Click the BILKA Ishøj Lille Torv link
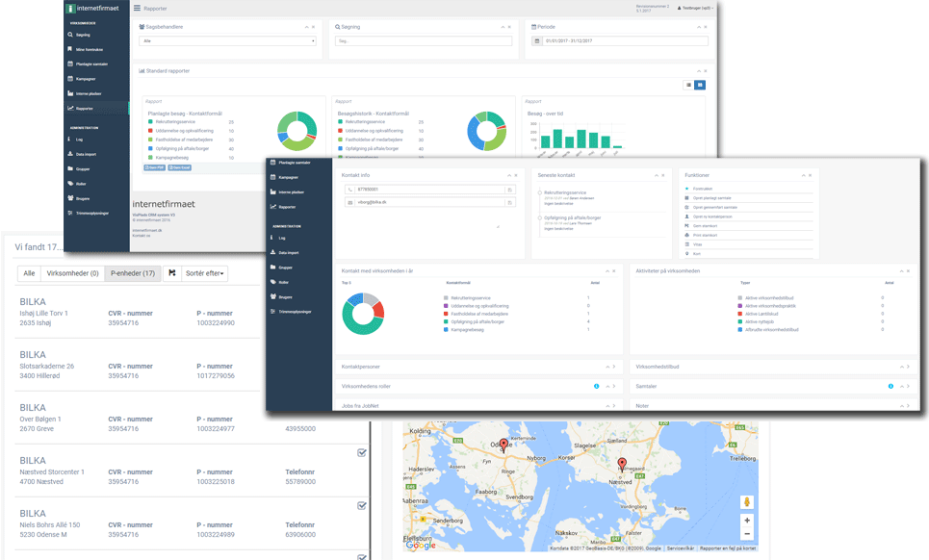The width and height of the screenshot is (929, 560). click(x=33, y=302)
